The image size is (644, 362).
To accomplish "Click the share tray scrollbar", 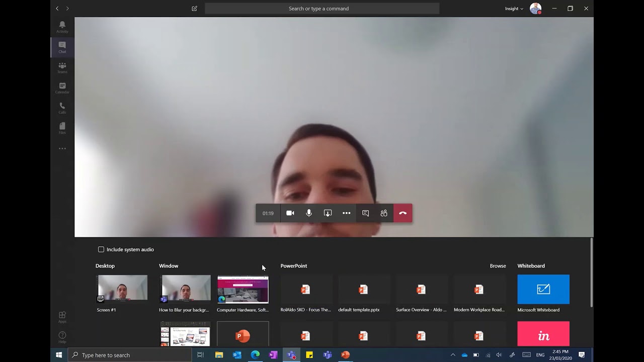I will pyautogui.click(x=592, y=273).
